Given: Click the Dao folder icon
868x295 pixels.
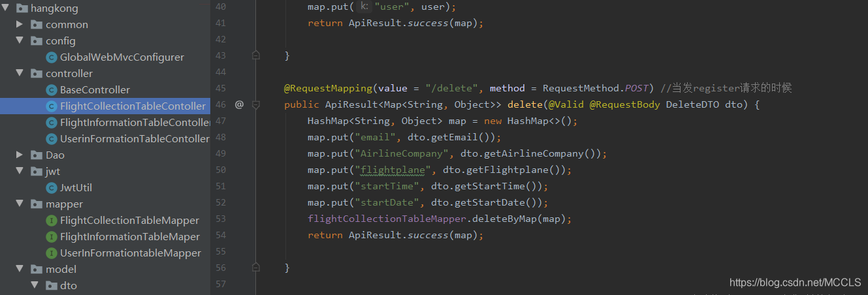Looking at the screenshot, I should [37, 155].
